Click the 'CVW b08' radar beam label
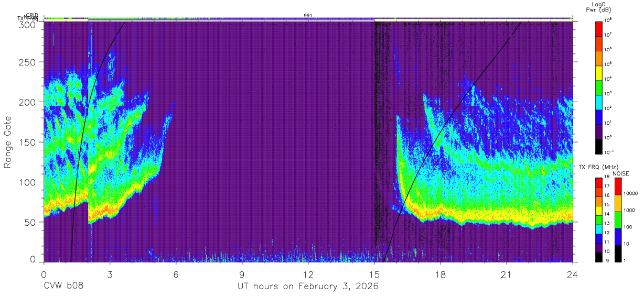This screenshot has width=644, height=297. (x=63, y=287)
